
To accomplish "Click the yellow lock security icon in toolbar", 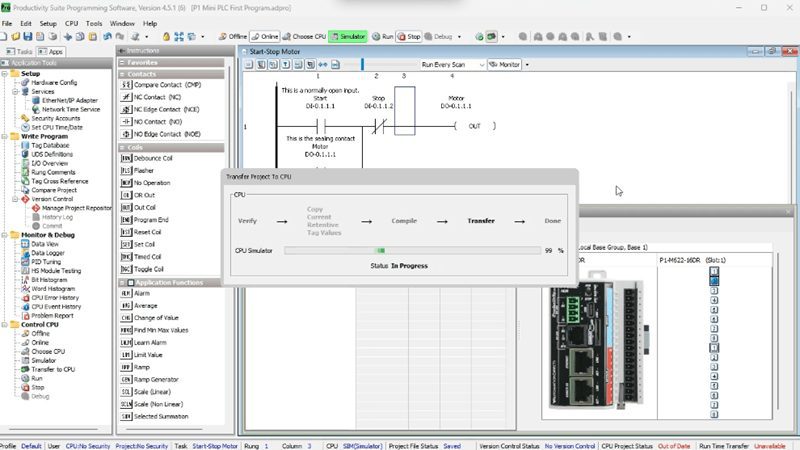I will 166,37.
